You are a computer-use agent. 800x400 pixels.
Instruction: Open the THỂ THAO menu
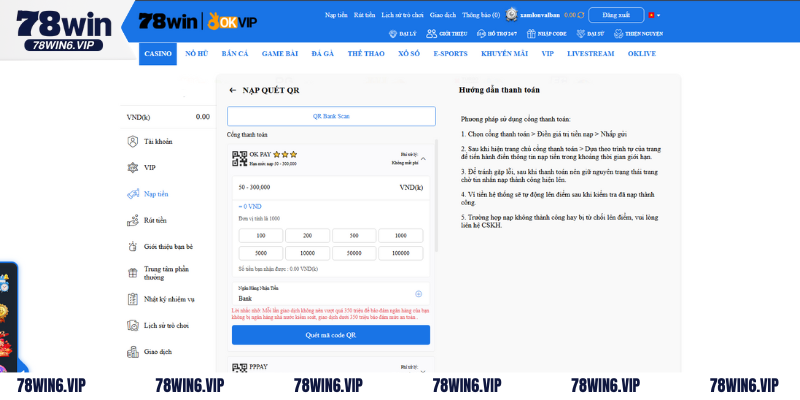point(366,54)
